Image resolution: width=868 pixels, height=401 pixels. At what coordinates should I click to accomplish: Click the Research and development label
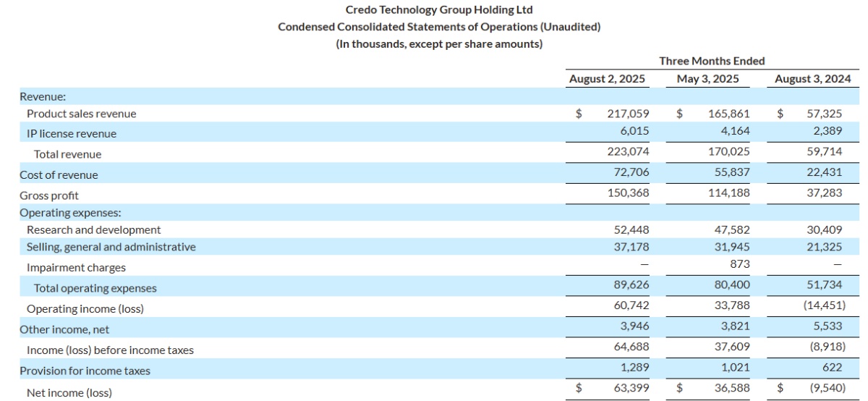(x=93, y=229)
